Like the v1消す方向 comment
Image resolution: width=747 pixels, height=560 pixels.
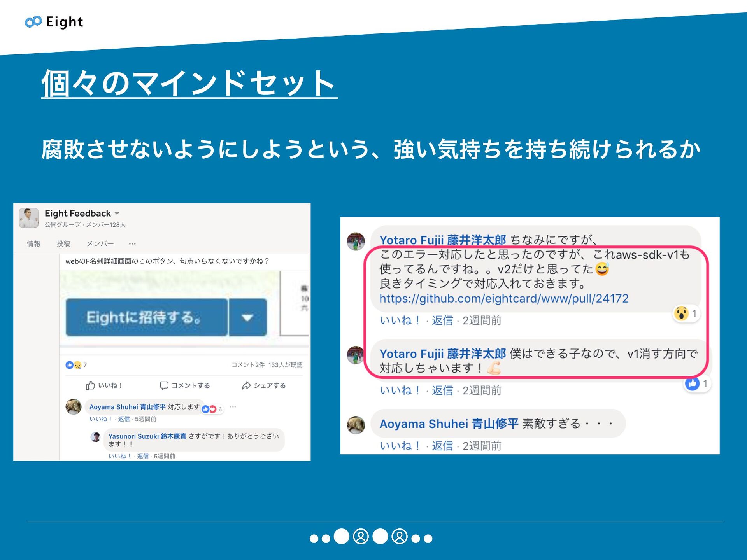(400, 390)
